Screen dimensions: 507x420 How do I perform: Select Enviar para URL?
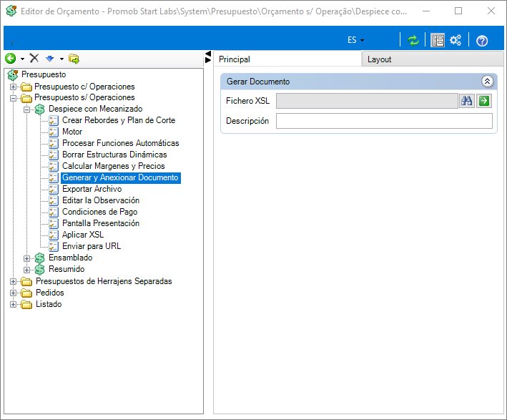coord(92,246)
